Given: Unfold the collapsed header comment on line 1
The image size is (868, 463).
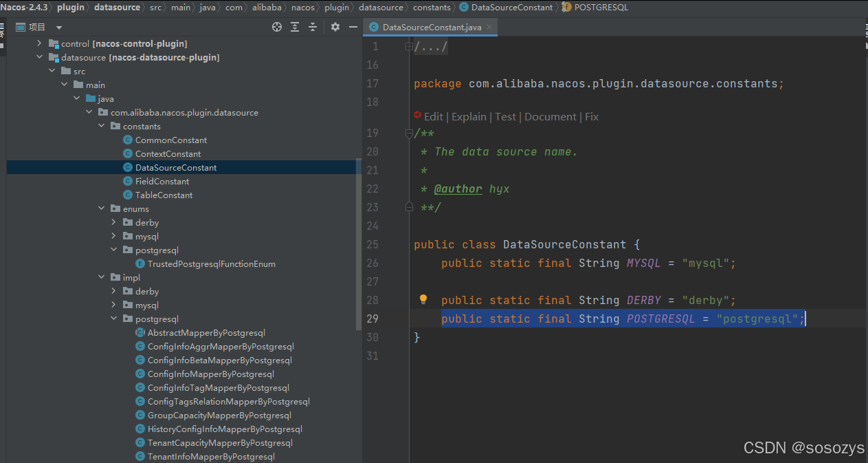Looking at the screenshot, I should click(409, 47).
